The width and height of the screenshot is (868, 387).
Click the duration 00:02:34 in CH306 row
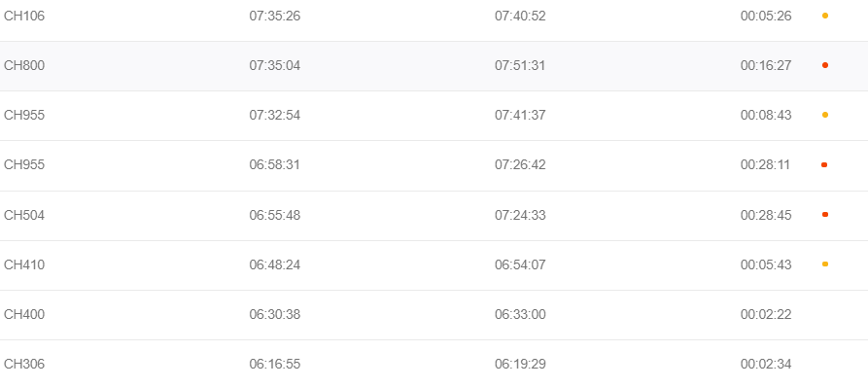766,365
